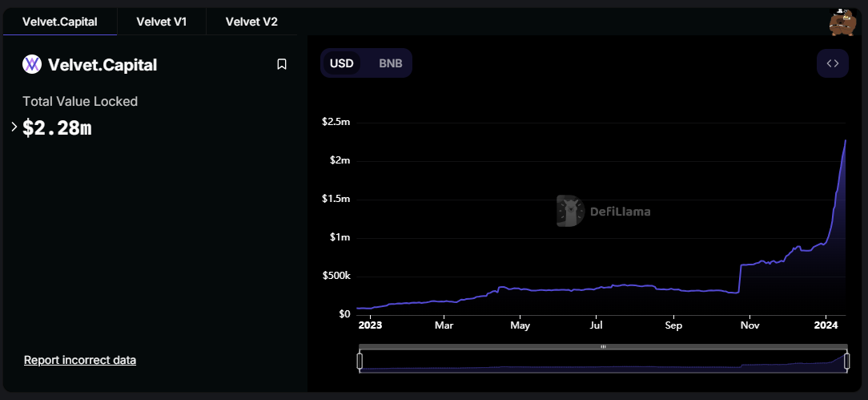
Task: Click the Sep x-axis label
Action: pos(673,325)
